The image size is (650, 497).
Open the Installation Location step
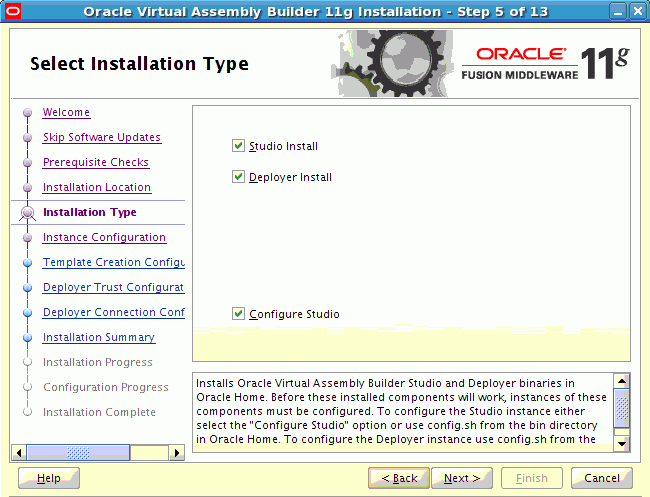pos(97,187)
